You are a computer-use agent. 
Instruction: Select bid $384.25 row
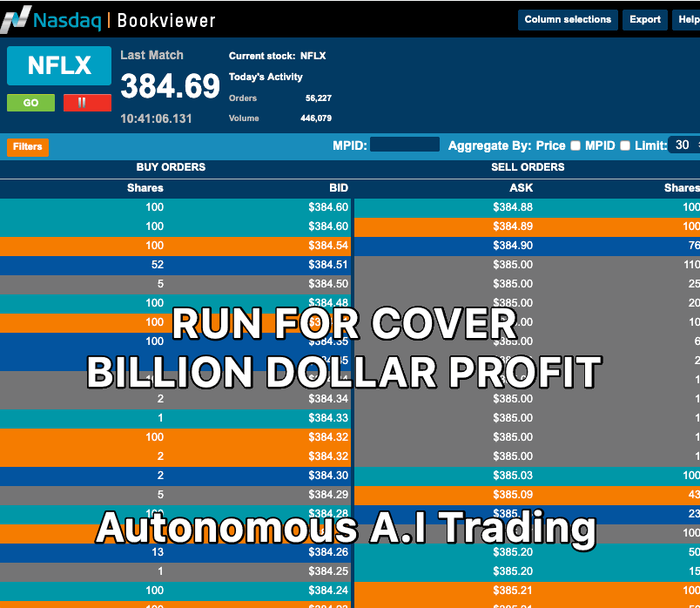tap(176, 571)
